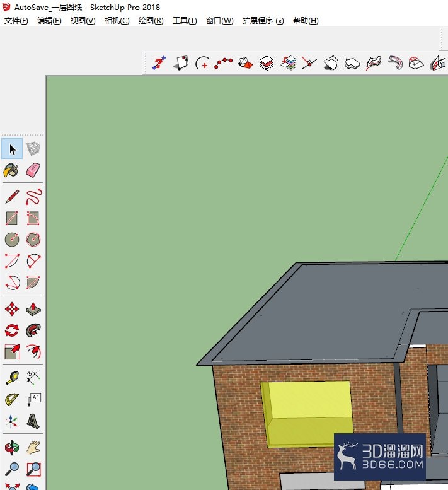Choose the Rectangle tool
448x490 pixels.
click(x=12, y=218)
